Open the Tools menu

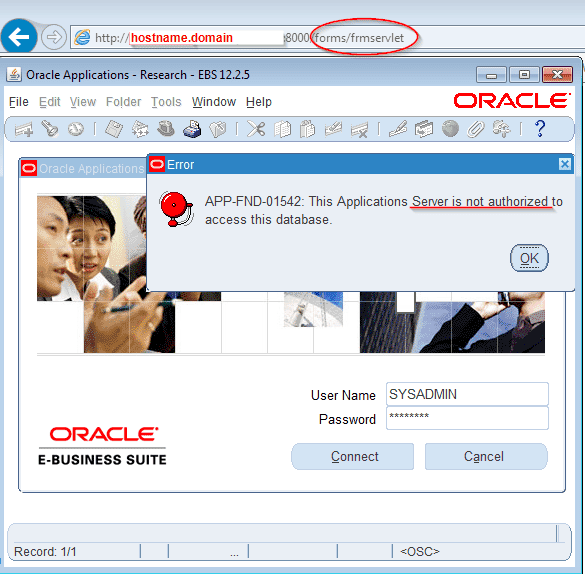166,102
